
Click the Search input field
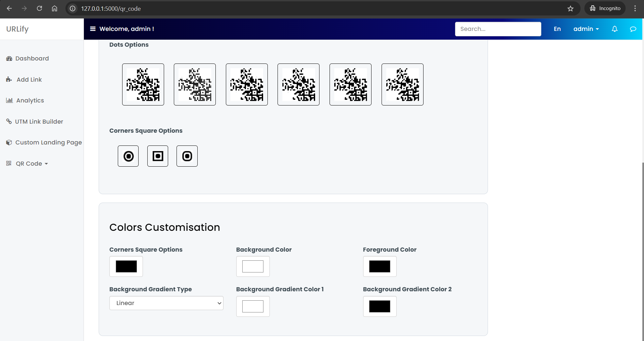498,29
